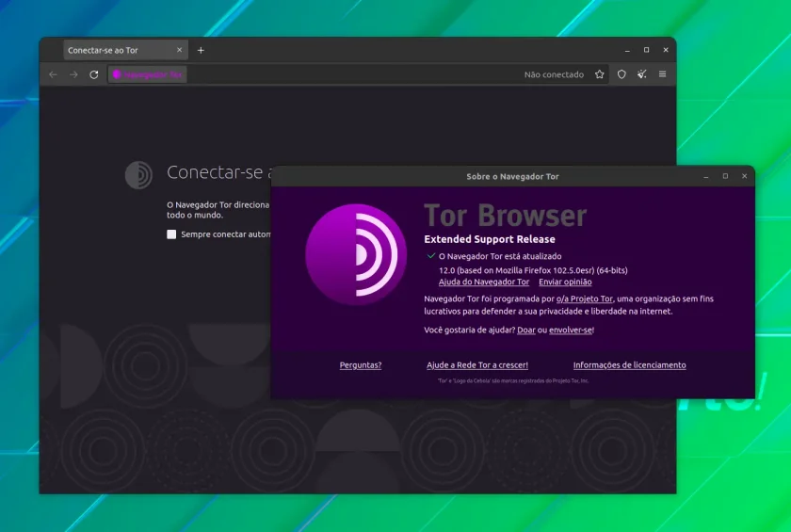
Task: Click the back navigation arrow
Action: (53, 74)
